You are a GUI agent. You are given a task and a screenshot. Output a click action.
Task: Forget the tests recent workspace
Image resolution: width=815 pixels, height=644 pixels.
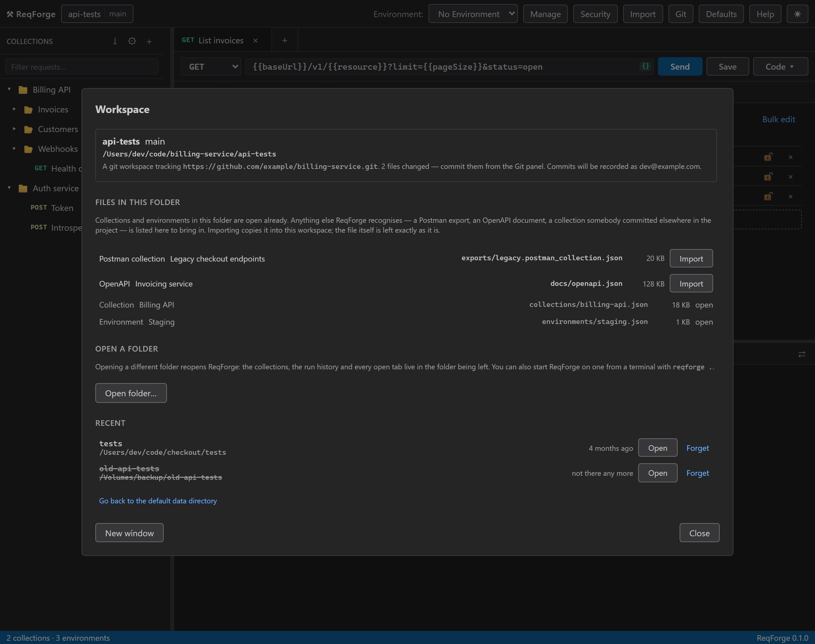697,448
